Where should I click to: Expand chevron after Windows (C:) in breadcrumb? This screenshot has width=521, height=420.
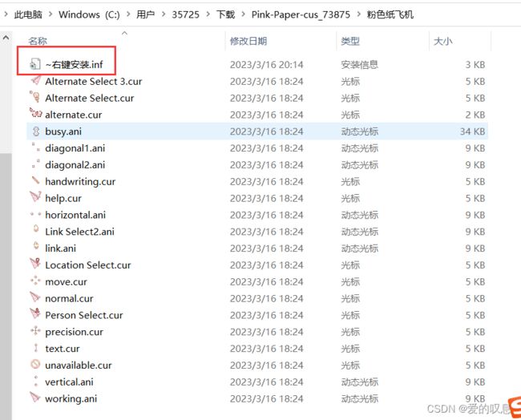(x=128, y=14)
